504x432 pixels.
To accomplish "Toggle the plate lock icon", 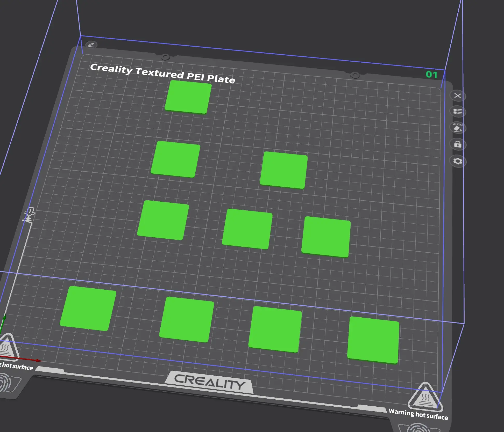I will pyautogui.click(x=458, y=144).
